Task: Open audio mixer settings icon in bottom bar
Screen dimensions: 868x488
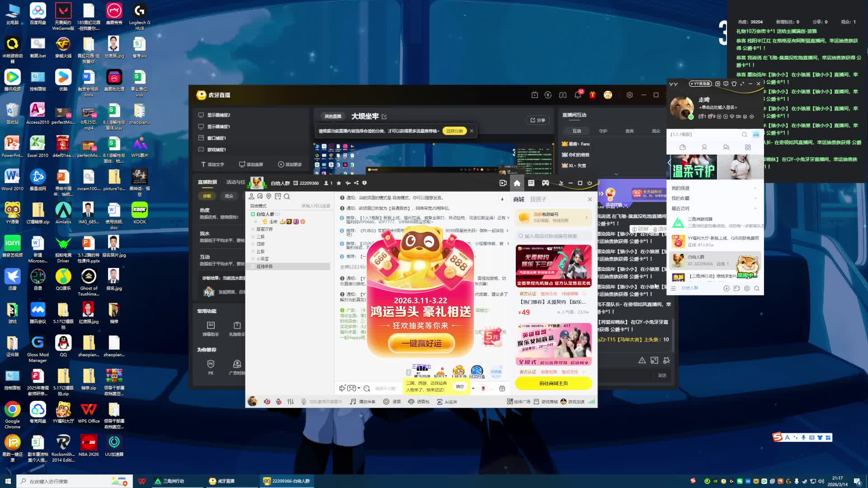Action: (x=291, y=402)
